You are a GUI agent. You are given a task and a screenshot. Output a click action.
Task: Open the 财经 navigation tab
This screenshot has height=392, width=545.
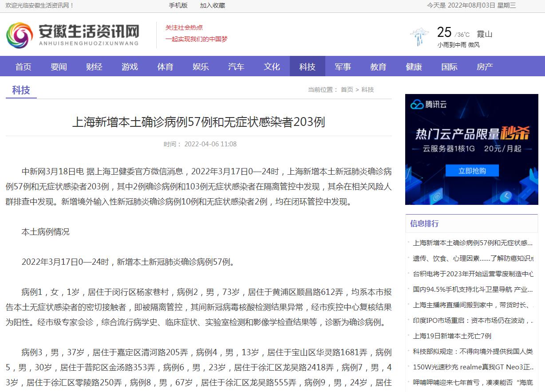95,67
